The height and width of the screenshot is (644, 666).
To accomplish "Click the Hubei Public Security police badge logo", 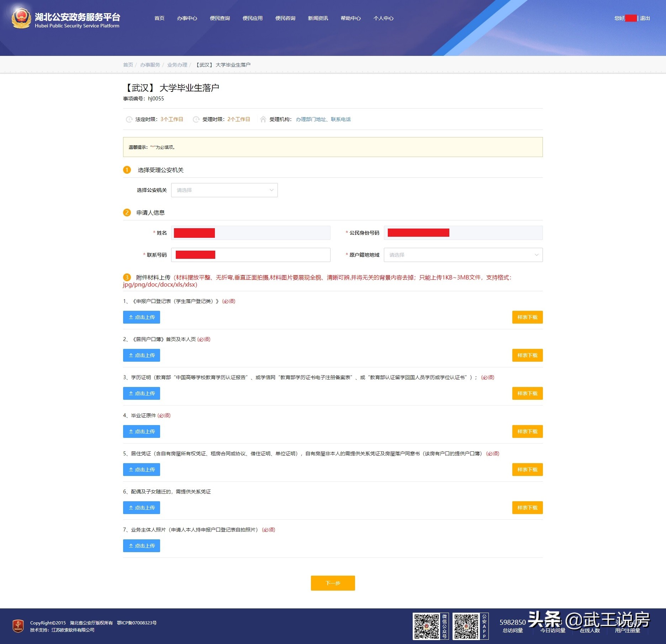I will (21, 18).
